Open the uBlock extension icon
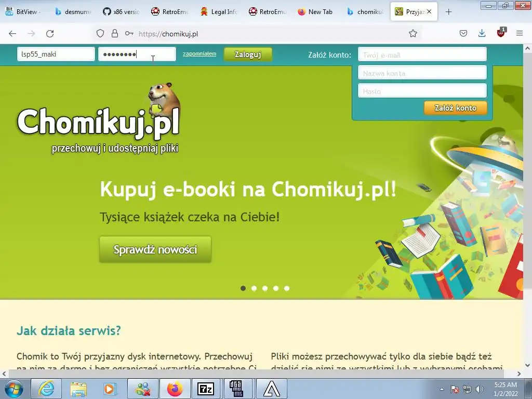This screenshot has height=399, width=532. coord(501,33)
